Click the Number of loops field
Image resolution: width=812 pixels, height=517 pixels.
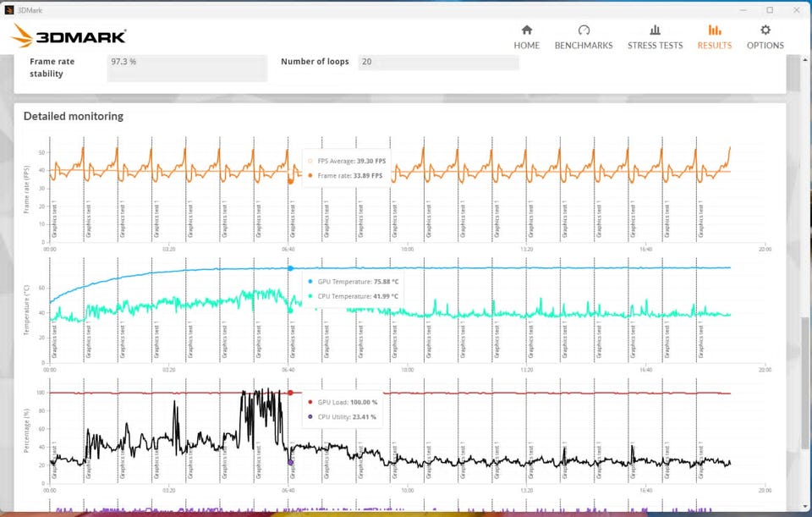(x=438, y=62)
